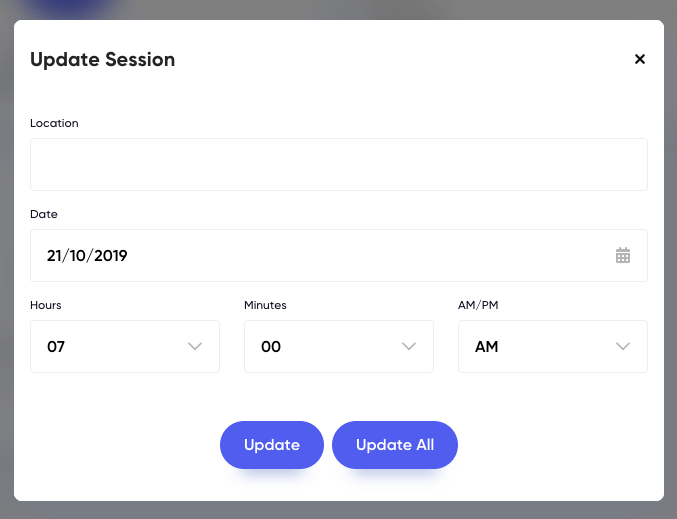Click the Update All button
This screenshot has width=677, height=519.
(x=395, y=445)
